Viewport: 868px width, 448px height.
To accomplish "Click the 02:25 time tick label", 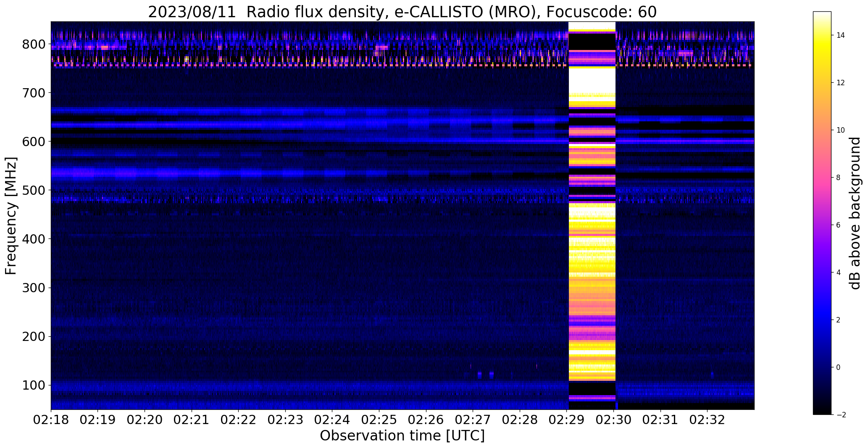I will [379, 420].
